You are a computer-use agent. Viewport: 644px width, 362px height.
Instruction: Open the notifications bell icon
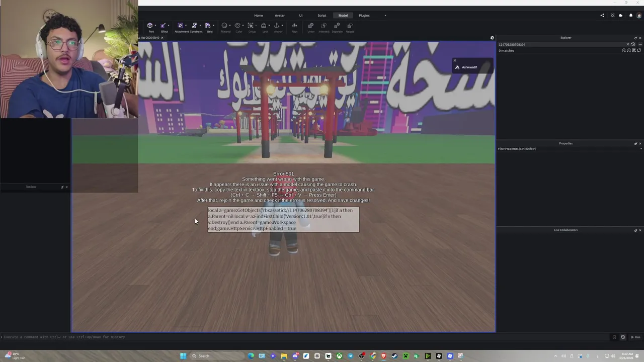click(x=631, y=16)
